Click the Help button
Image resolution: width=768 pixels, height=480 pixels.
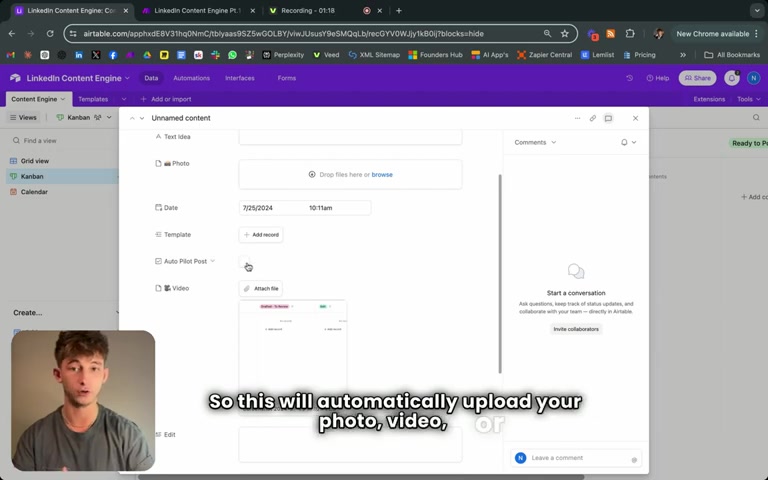tap(658, 78)
